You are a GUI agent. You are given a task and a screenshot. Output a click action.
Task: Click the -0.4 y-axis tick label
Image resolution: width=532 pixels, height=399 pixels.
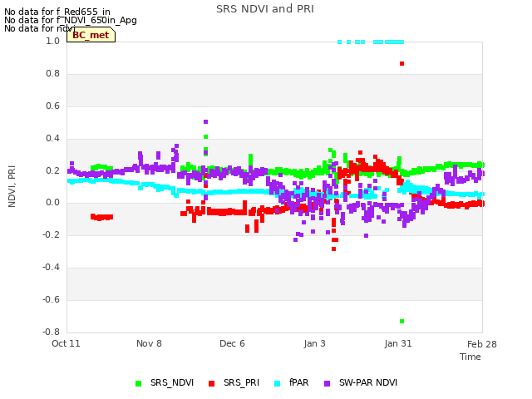pyautogui.click(x=52, y=267)
